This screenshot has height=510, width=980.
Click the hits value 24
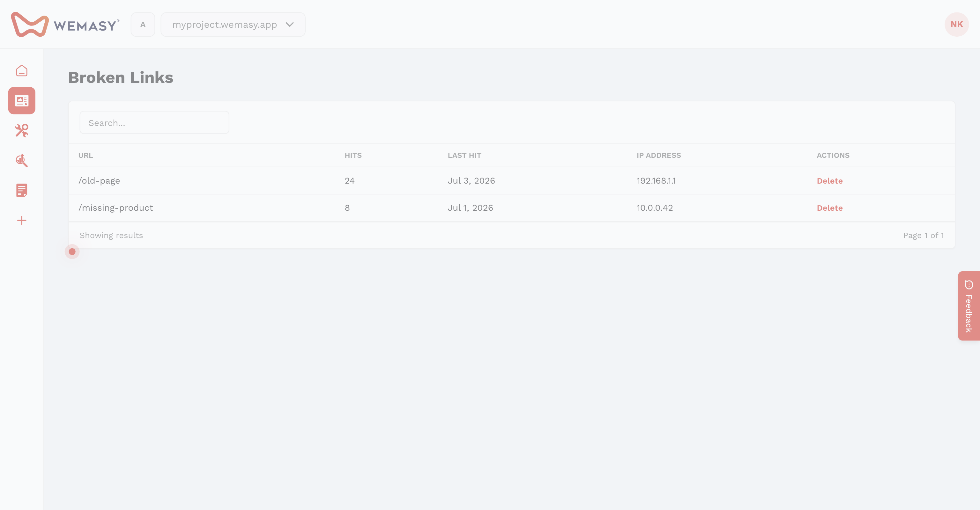[349, 181]
